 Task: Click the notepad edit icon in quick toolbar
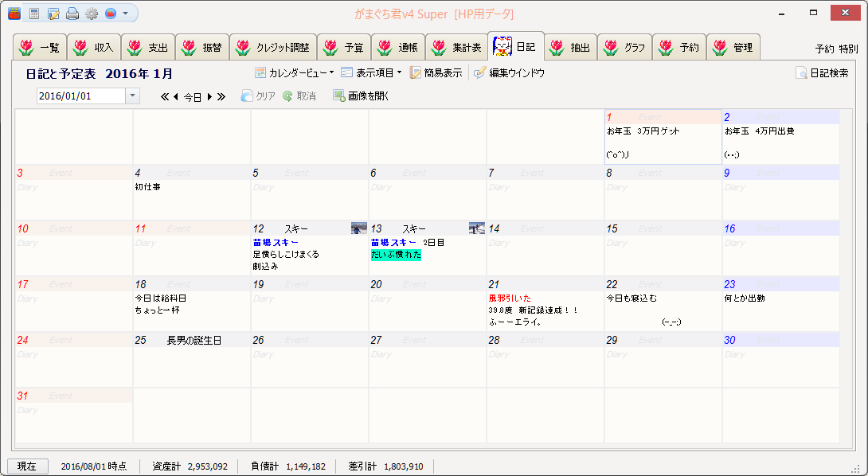[x=53, y=14]
